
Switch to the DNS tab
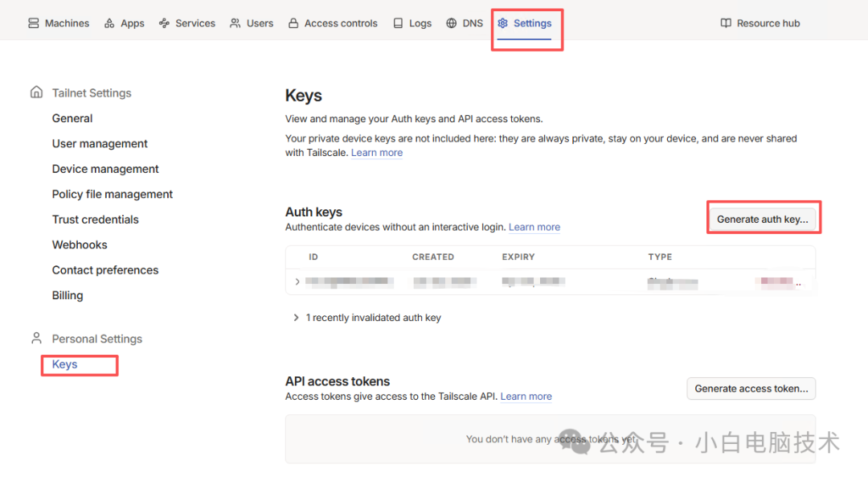[x=465, y=23]
